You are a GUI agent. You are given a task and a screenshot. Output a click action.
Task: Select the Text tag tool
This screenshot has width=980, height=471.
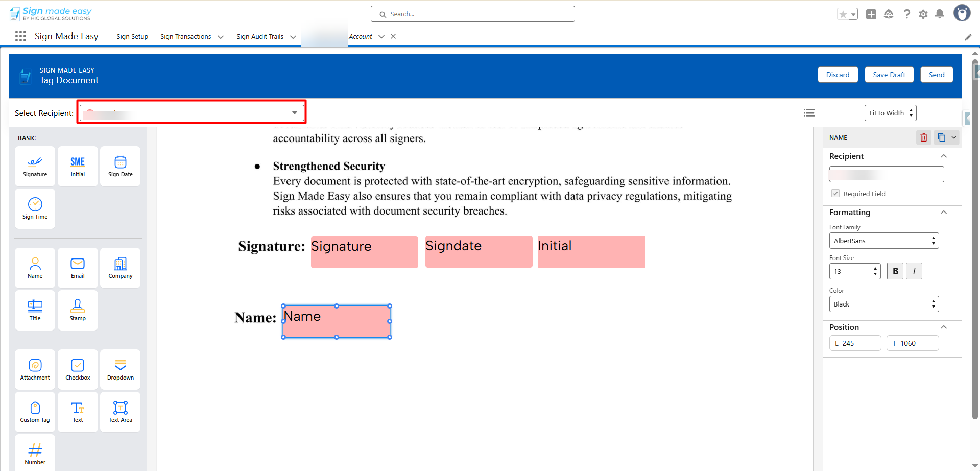(78, 412)
